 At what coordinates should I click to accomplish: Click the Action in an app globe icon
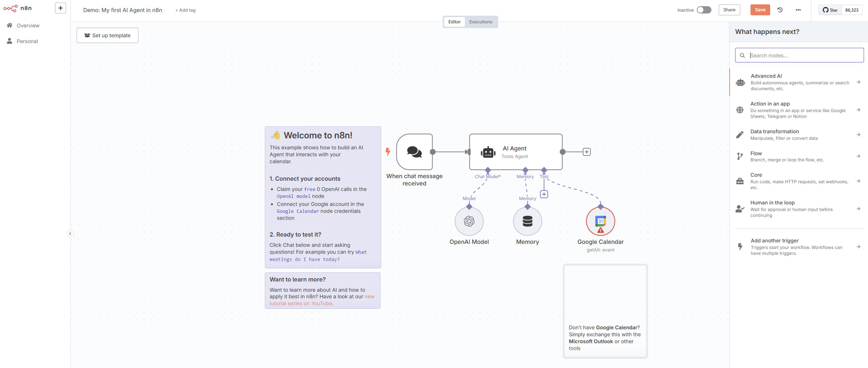[x=740, y=110]
